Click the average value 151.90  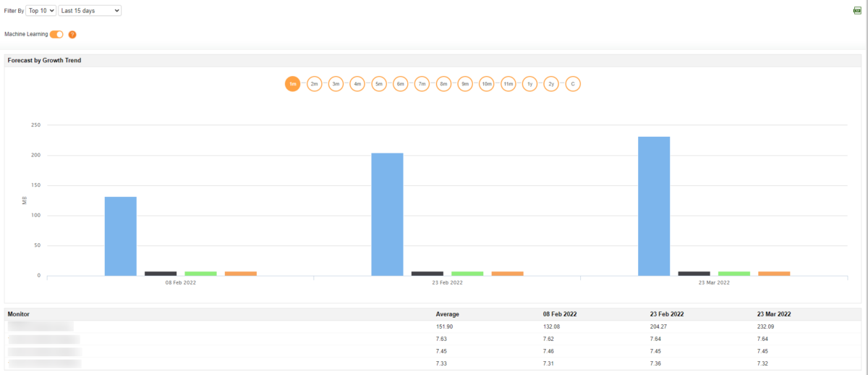point(444,327)
